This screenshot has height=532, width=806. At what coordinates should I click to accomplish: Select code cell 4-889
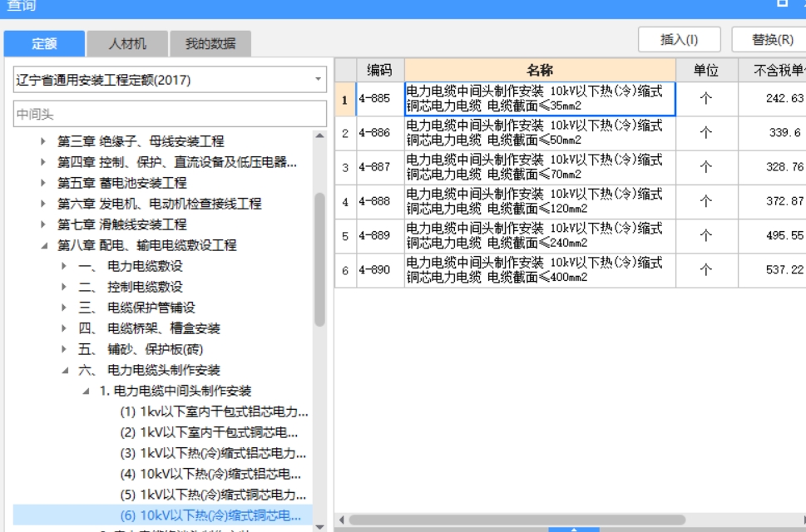coord(380,236)
